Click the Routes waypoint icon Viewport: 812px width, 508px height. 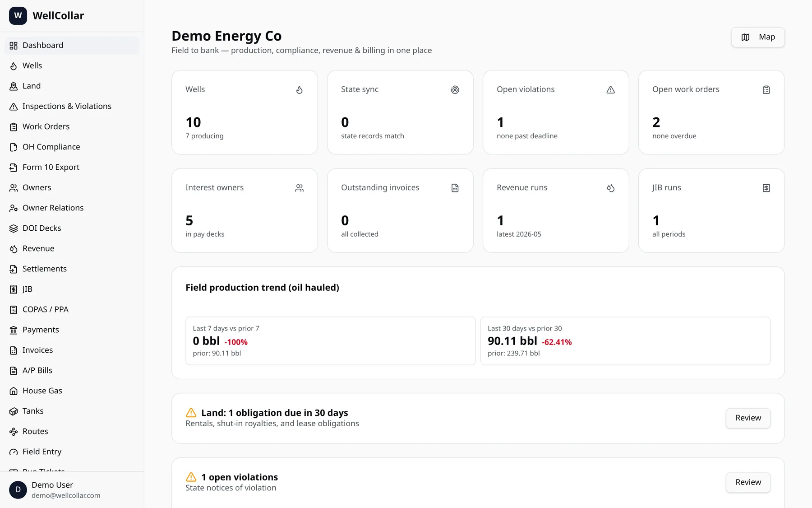click(x=14, y=432)
